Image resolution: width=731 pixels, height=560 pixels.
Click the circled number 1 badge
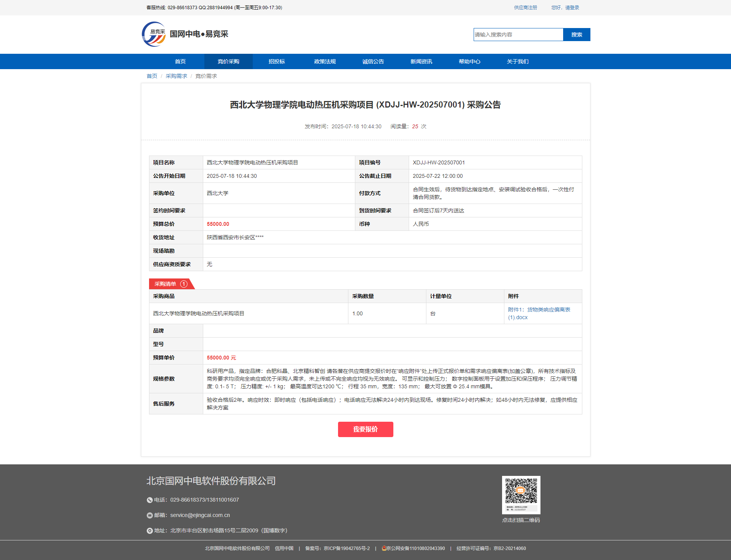pyautogui.click(x=184, y=284)
